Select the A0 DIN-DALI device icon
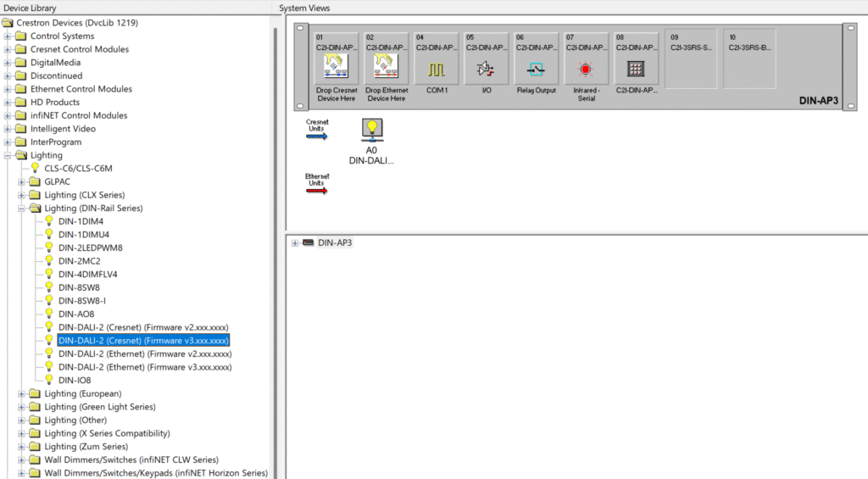Image resolution: width=868 pixels, height=479 pixels. pos(372,129)
